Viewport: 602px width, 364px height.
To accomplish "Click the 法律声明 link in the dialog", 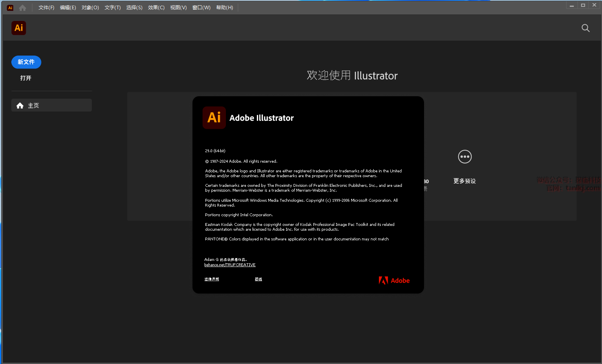I will (211, 279).
